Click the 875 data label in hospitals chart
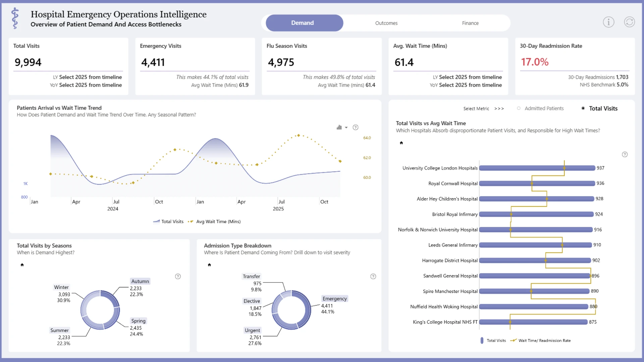The height and width of the screenshot is (362, 644). (593, 322)
